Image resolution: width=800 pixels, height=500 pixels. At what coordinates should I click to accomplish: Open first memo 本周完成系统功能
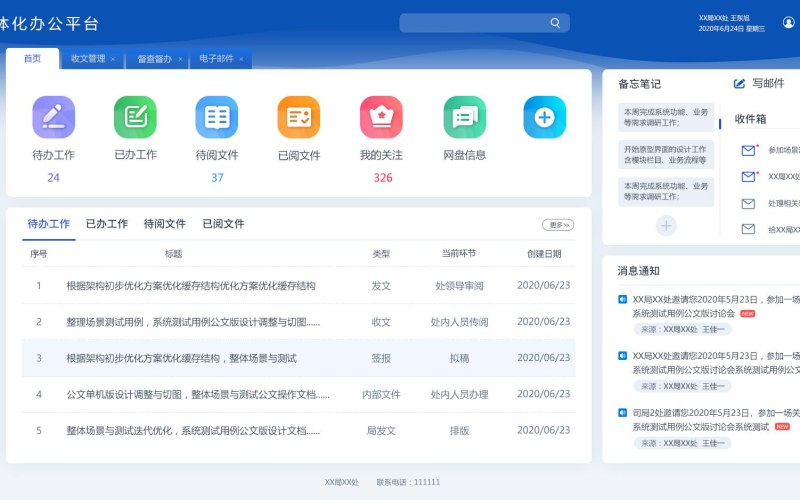pos(666,117)
